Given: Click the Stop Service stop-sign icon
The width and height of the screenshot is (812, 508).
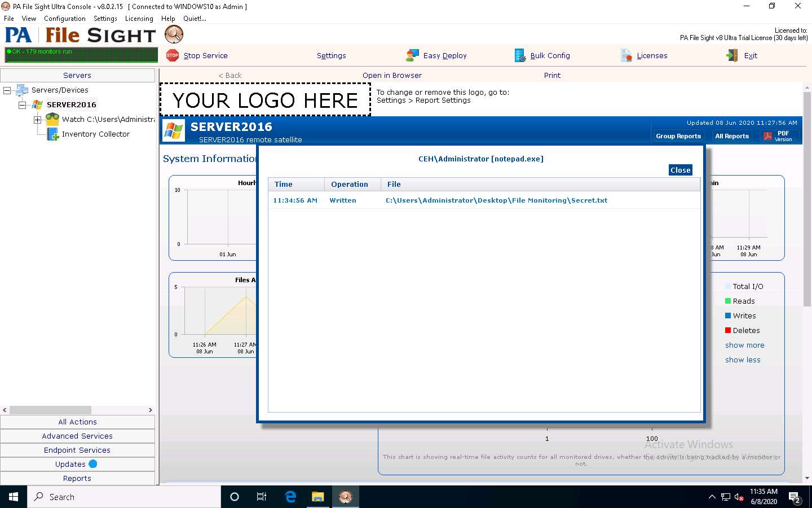Looking at the screenshot, I should [x=173, y=55].
